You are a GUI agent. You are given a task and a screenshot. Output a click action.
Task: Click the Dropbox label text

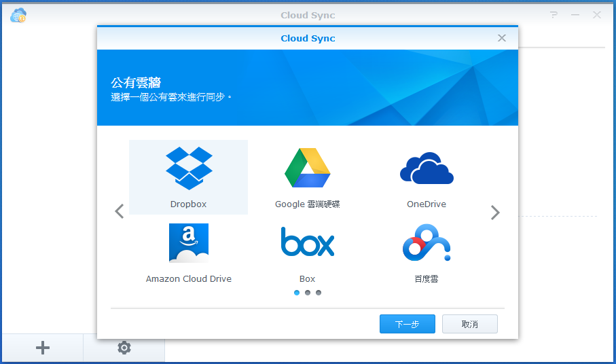pos(189,204)
